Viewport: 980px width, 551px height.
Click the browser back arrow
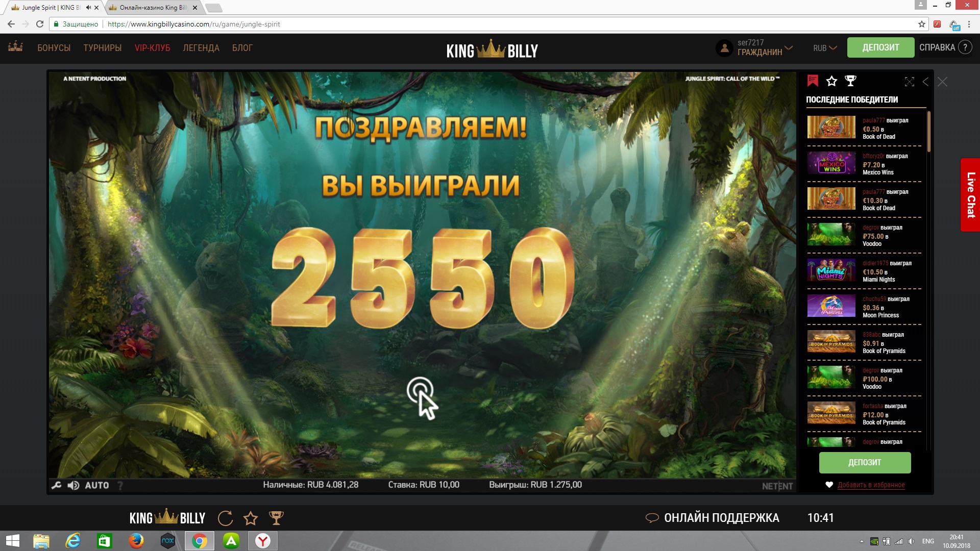pyautogui.click(x=11, y=24)
